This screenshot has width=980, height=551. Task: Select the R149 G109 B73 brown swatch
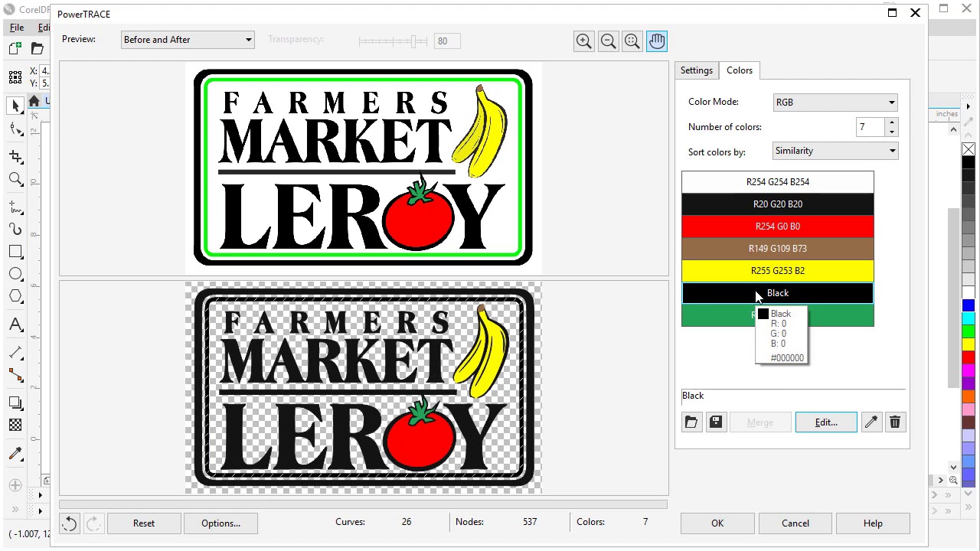point(778,249)
